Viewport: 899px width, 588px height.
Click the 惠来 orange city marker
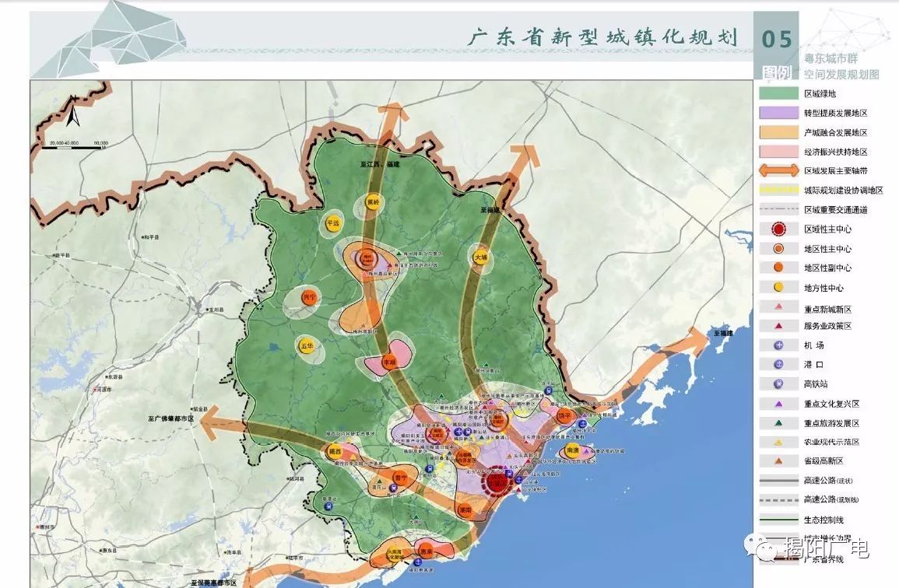(426, 552)
